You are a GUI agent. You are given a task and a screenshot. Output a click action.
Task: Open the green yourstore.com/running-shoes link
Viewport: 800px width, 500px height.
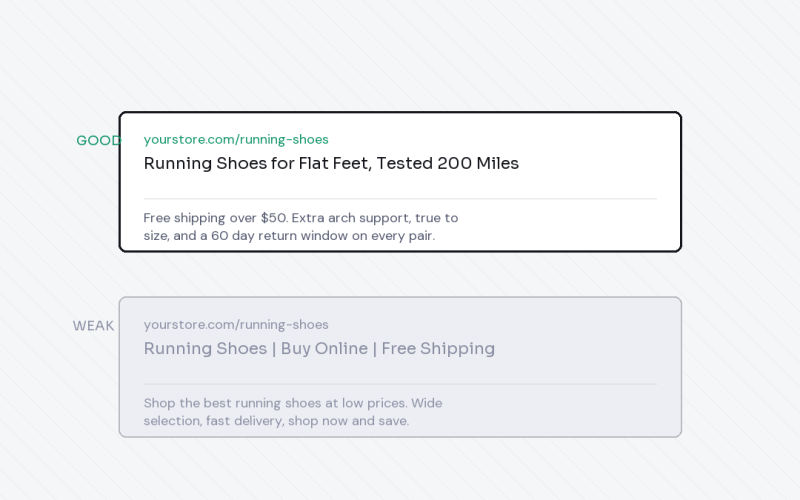pos(236,139)
